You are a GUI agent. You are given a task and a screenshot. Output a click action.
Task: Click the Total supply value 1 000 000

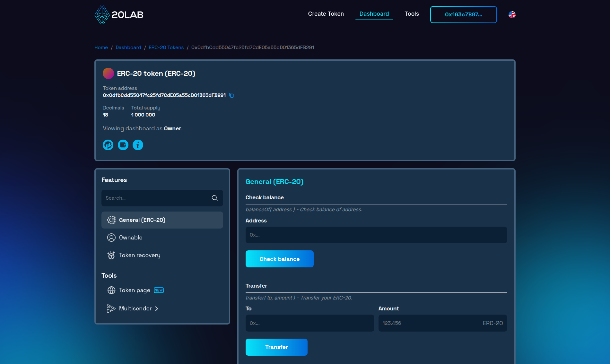click(143, 115)
